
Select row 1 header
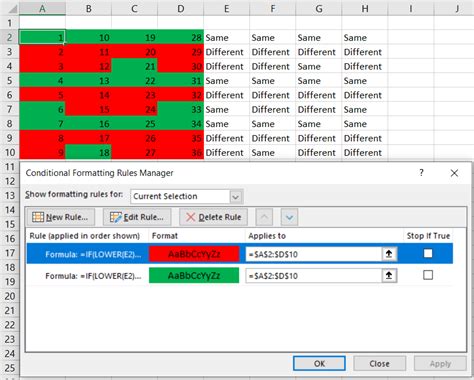(x=9, y=23)
